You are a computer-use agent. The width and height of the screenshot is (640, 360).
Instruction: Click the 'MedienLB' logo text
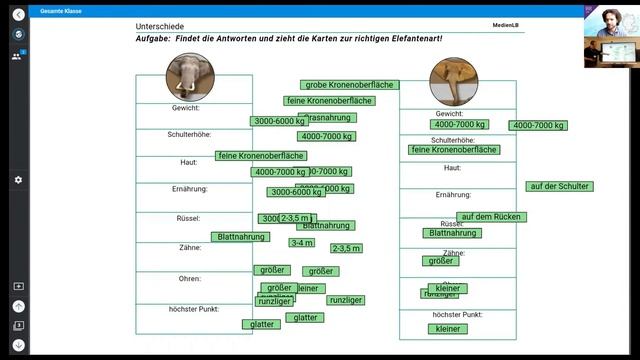(x=505, y=25)
